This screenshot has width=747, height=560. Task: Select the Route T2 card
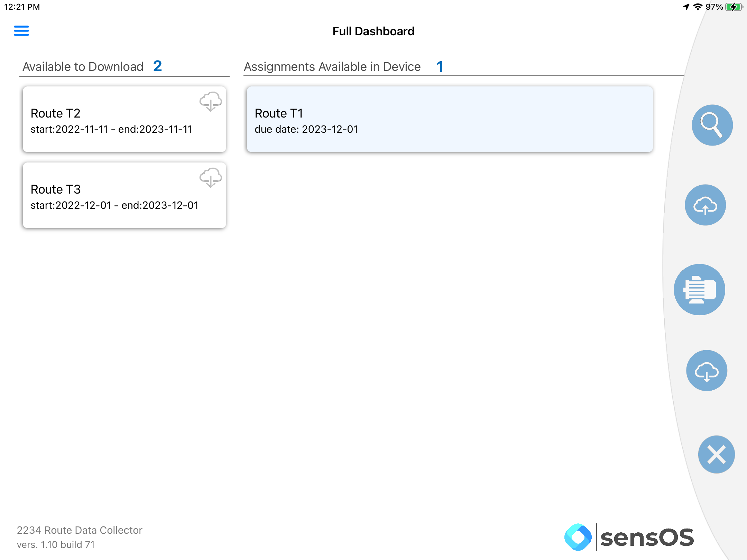[124, 119]
